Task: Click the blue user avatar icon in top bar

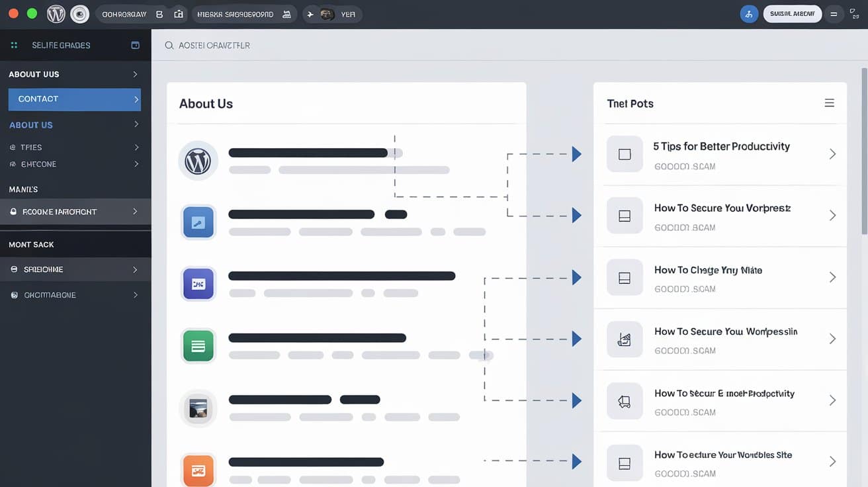Action: point(749,14)
